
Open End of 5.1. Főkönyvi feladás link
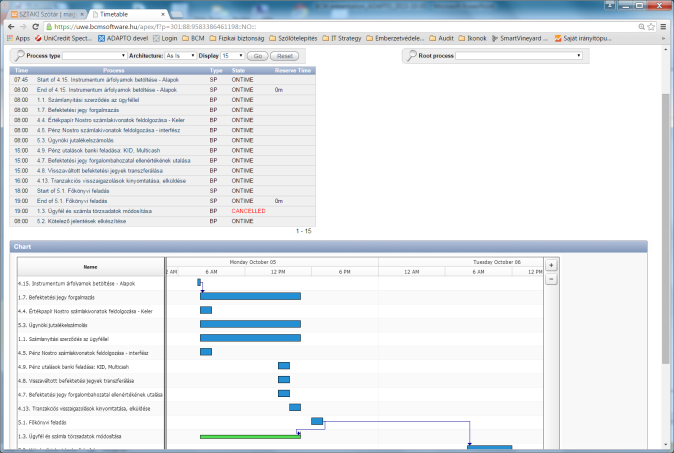coord(72,201)
